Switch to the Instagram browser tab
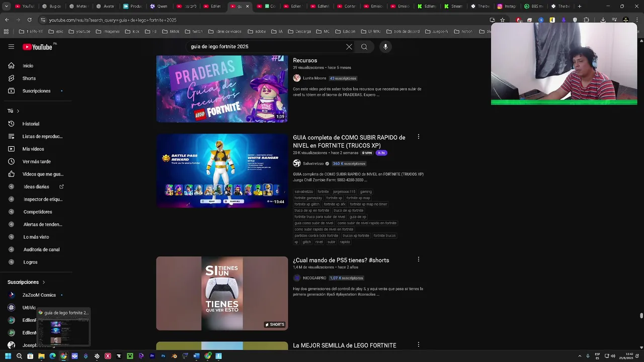The height and width of the screenshot is (362, 644). [507, 6]
